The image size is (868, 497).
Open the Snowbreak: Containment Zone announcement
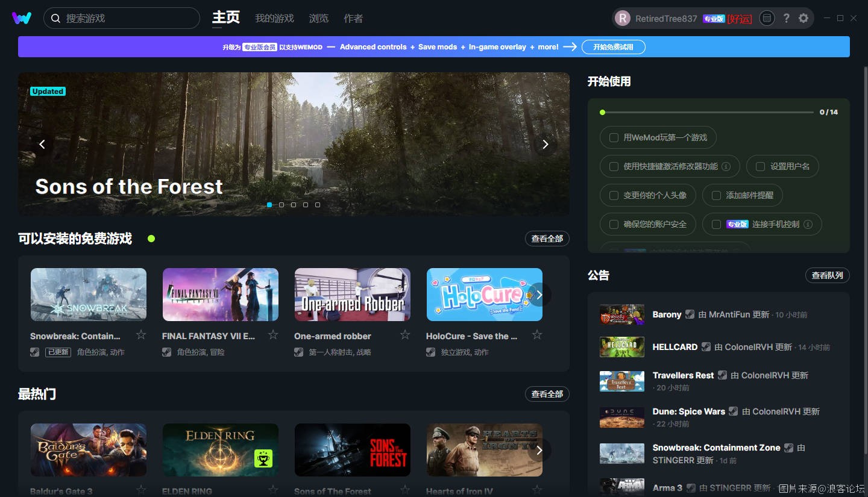tap(719, 454)
